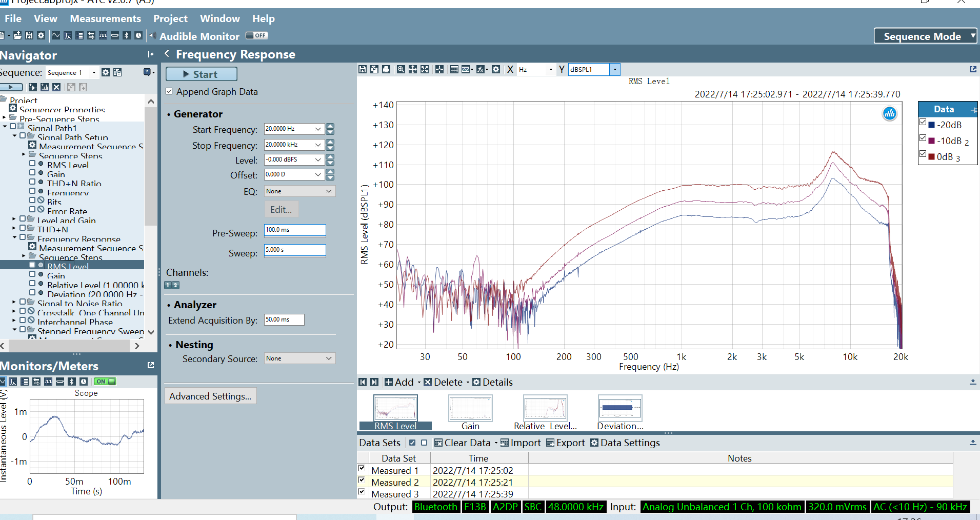
Task: Select the pan arrows graph tool
Action: pyautogui.click(x=413, y=69)
